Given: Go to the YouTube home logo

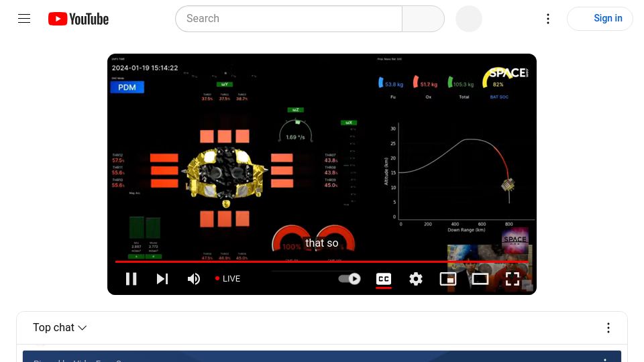Looking at the screenshot, I should pyautogui.click(x=78, y=19).
